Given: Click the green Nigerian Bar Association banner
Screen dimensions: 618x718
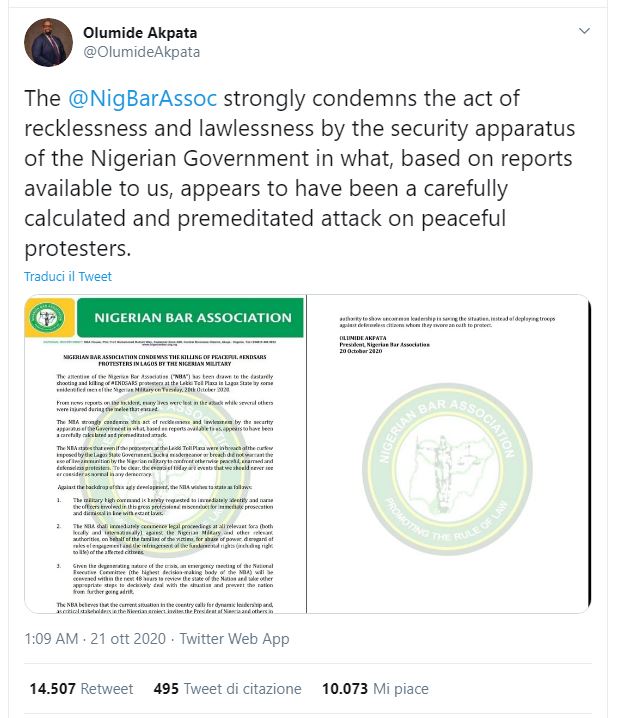Looking at the screenshot, I should pyautogui.click(x=192, y=318).
